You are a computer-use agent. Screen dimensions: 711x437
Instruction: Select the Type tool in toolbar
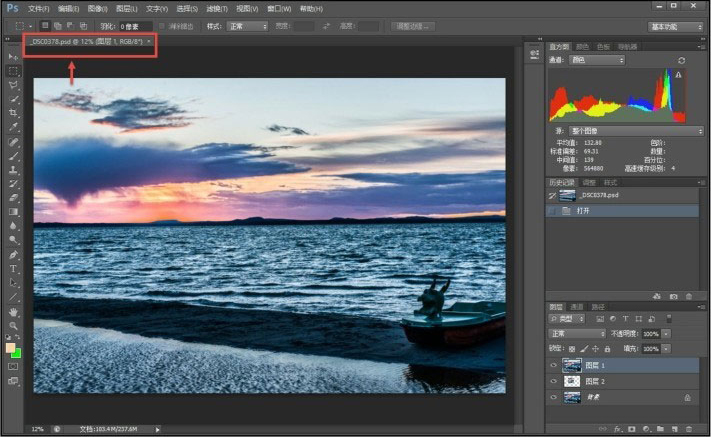tap(14, 269)
